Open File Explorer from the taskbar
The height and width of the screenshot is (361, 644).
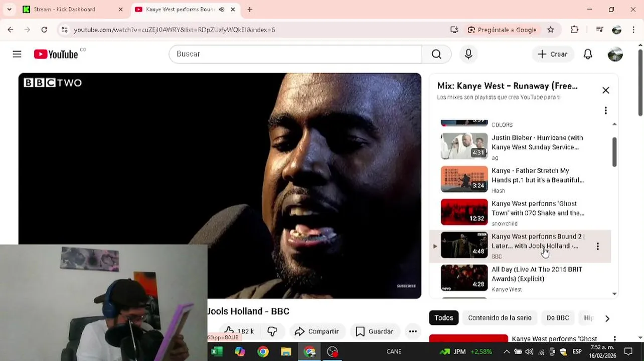point(286,351)
